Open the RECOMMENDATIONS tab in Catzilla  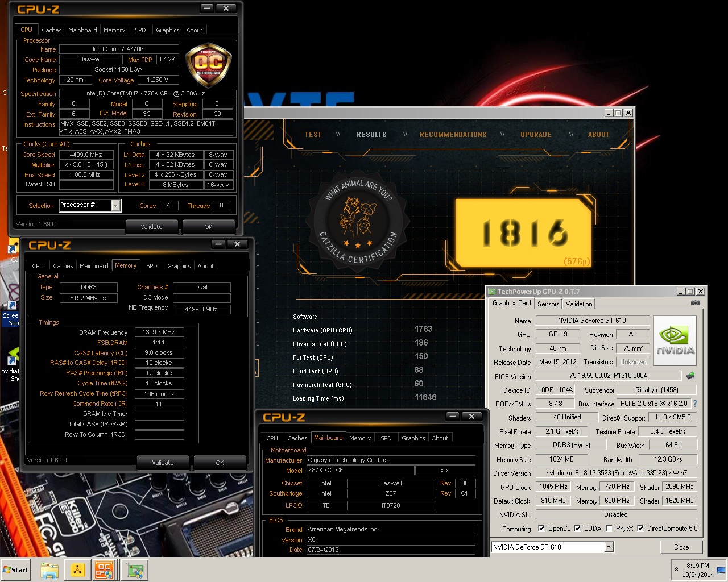[x=453, y=135]
